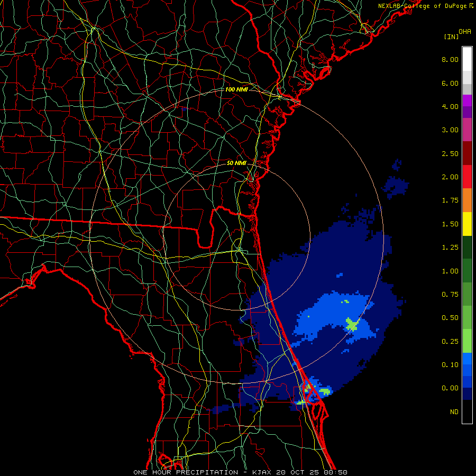Click the 1.50 legend value
The height and width of the screenshot is (476, 476).
(x=450, y=224)
